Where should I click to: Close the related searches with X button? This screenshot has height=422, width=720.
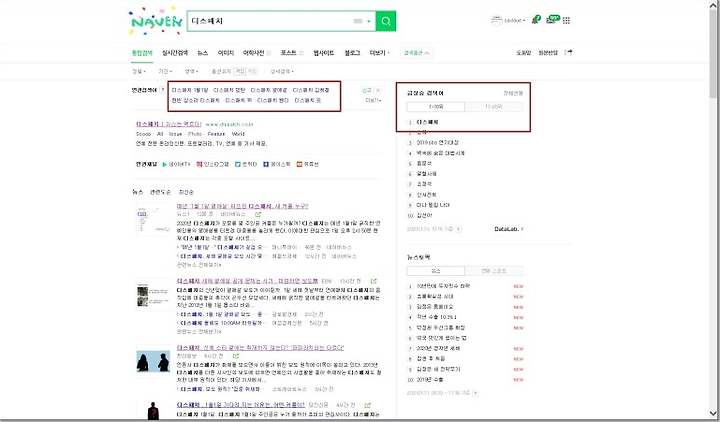378,90
